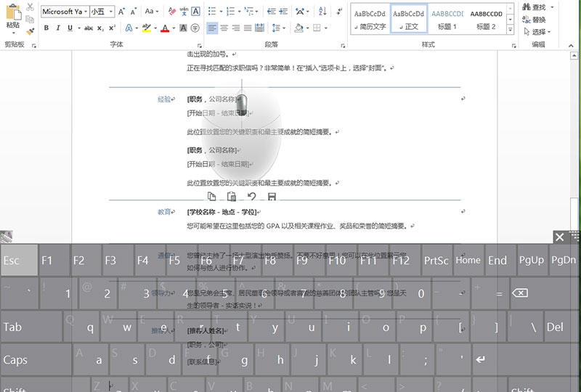The height and width of the screenshot is (392, 581).
Task: Click Replace (替换)
Action: tap(534, 20)
